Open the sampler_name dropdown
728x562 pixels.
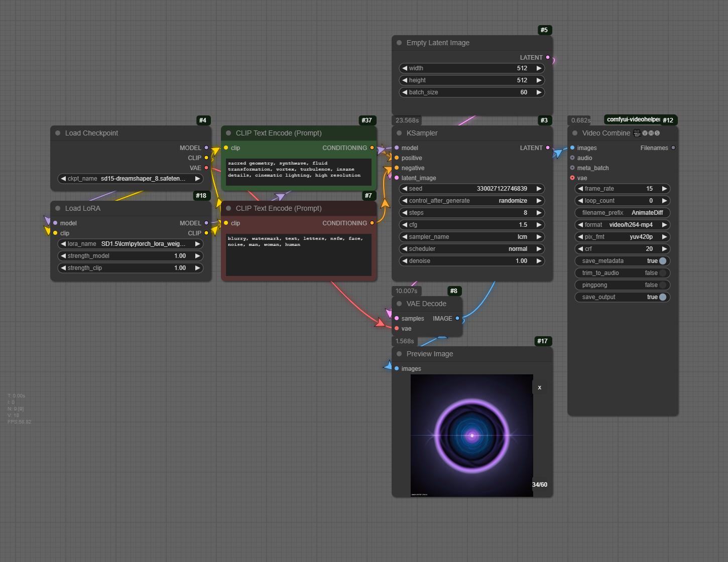[472, 237]
